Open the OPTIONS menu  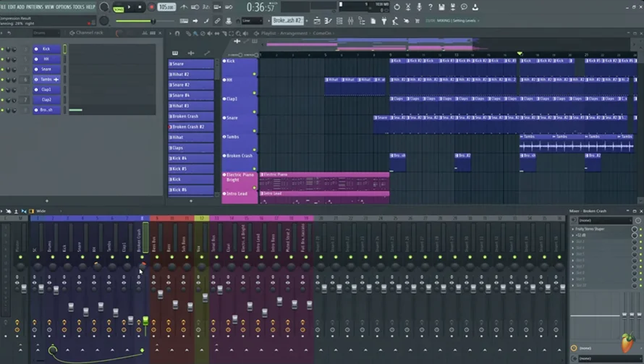tap(64, 7)
